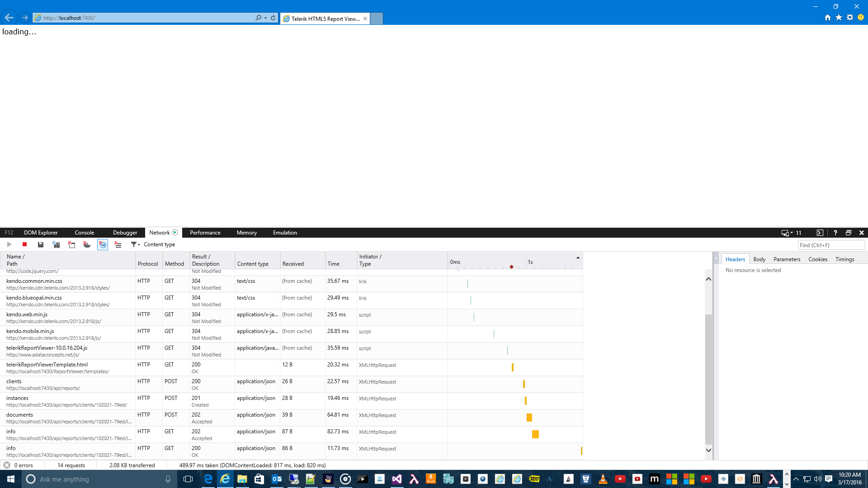Clear cookies for domain icon
The image size is (868, 488).
tap(87, 244)
